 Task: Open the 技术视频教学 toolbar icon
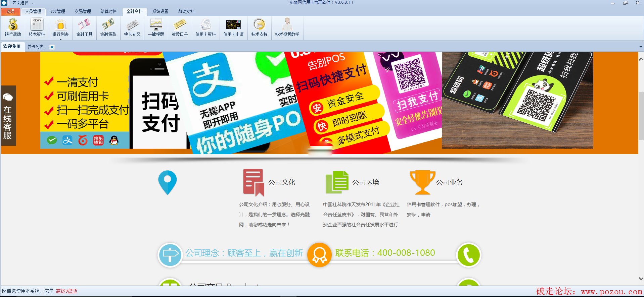pos(287,28)
